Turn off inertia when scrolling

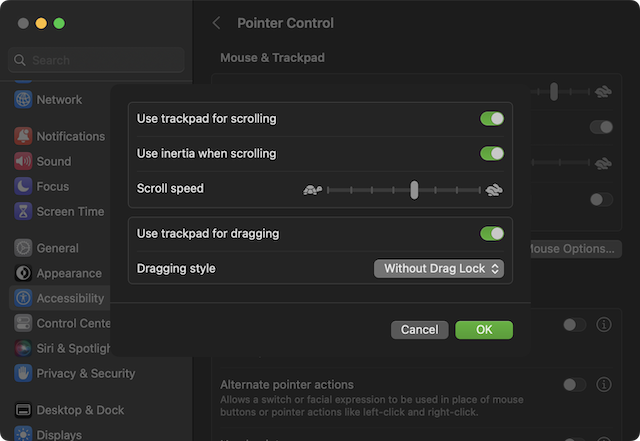491,154
